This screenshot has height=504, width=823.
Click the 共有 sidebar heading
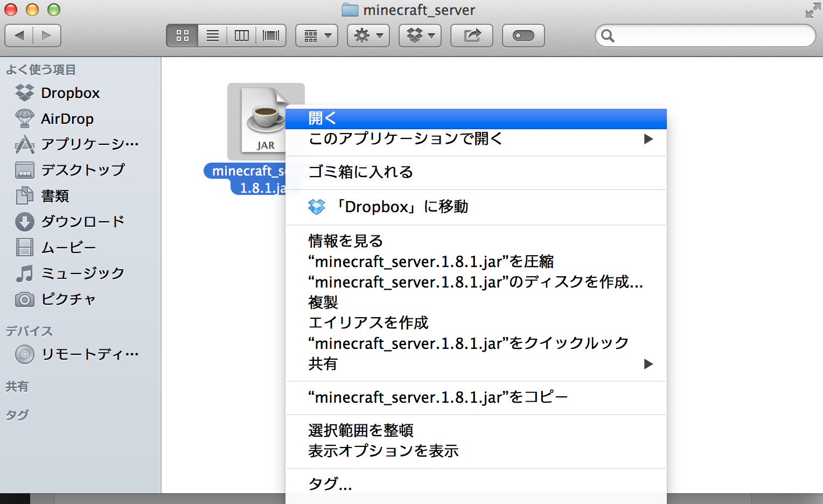click(x=17, y=387)
